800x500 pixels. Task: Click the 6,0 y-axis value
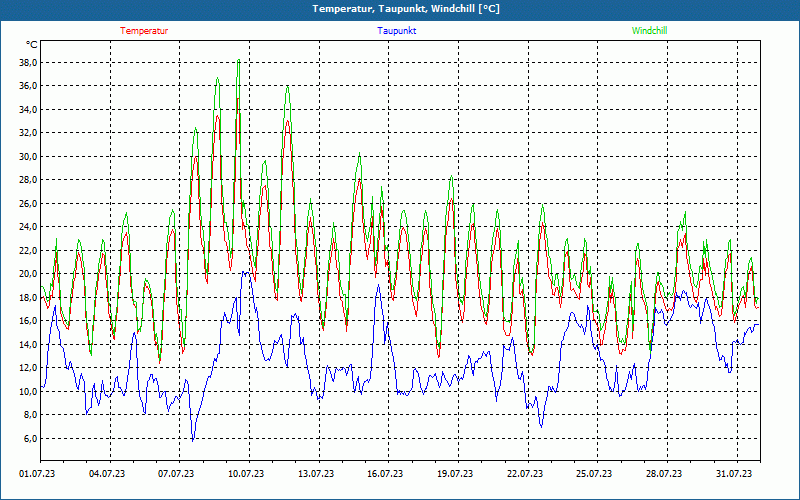click(x=31, y=438)
